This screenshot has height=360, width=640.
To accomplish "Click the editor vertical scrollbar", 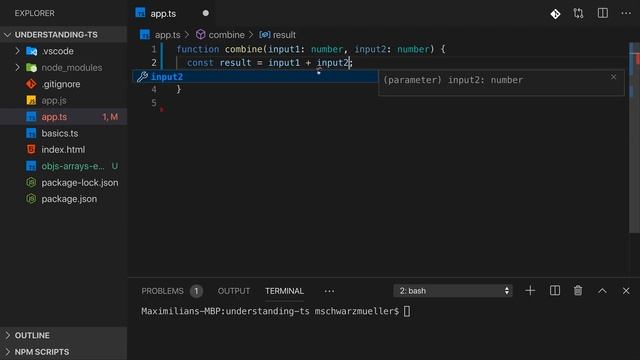I will 634,137.
